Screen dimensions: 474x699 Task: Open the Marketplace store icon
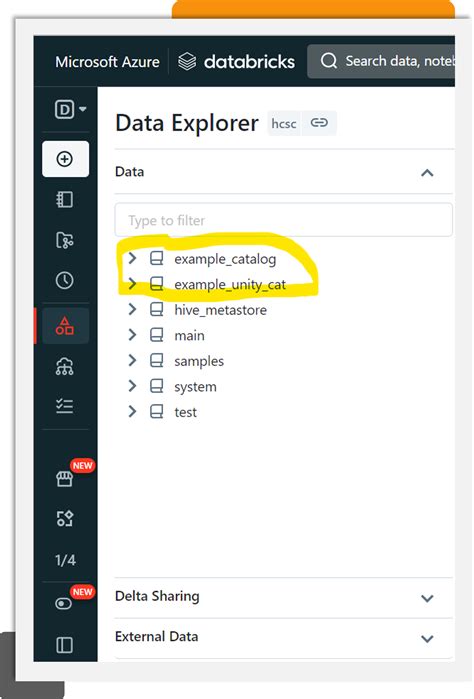65,479
